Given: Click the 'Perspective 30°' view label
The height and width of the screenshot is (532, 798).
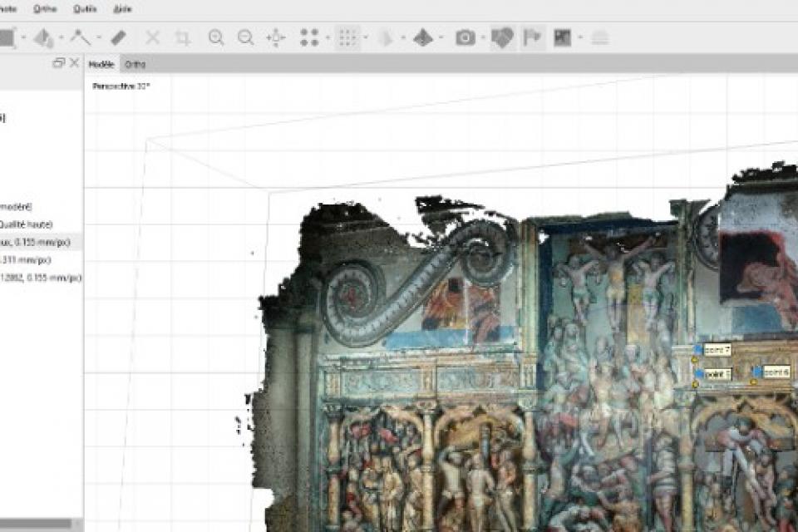Looking at the screenshot, I should click(121, 86).
